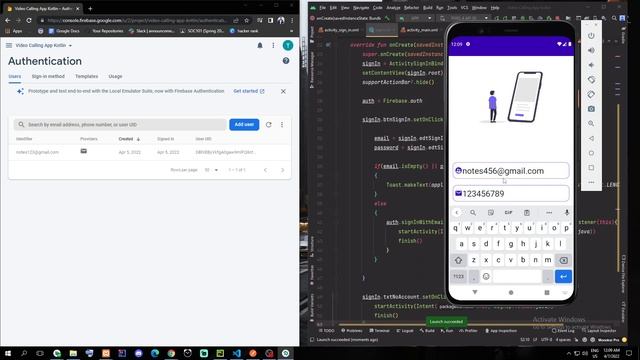640x360 pixels.
Task: Open the activity_sign_in.xml editor tab
Action: (x=338, y=30)
